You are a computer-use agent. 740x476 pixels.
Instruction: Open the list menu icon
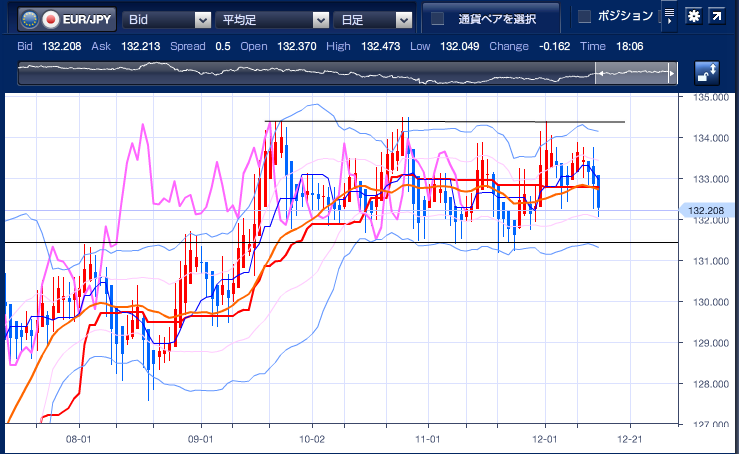[669, 16]
